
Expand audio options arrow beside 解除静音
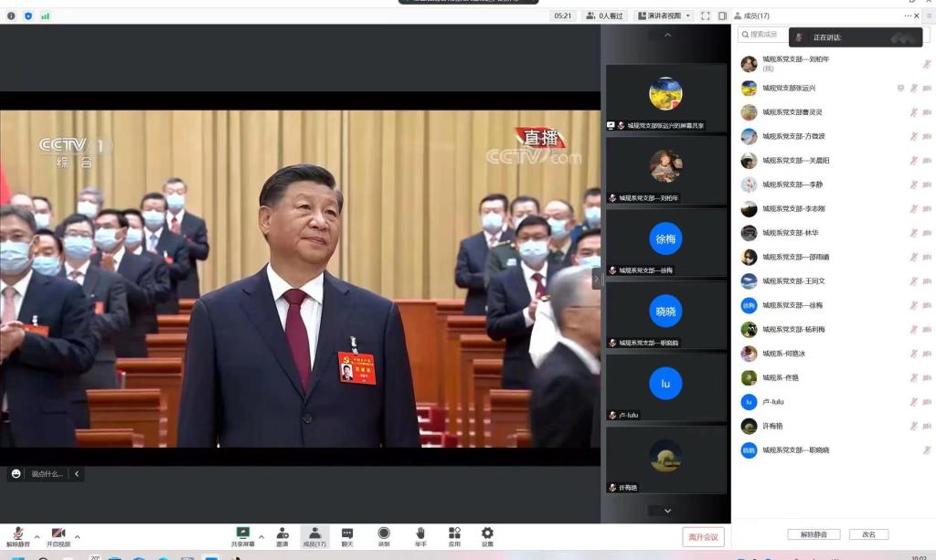[x=37, y=536]
